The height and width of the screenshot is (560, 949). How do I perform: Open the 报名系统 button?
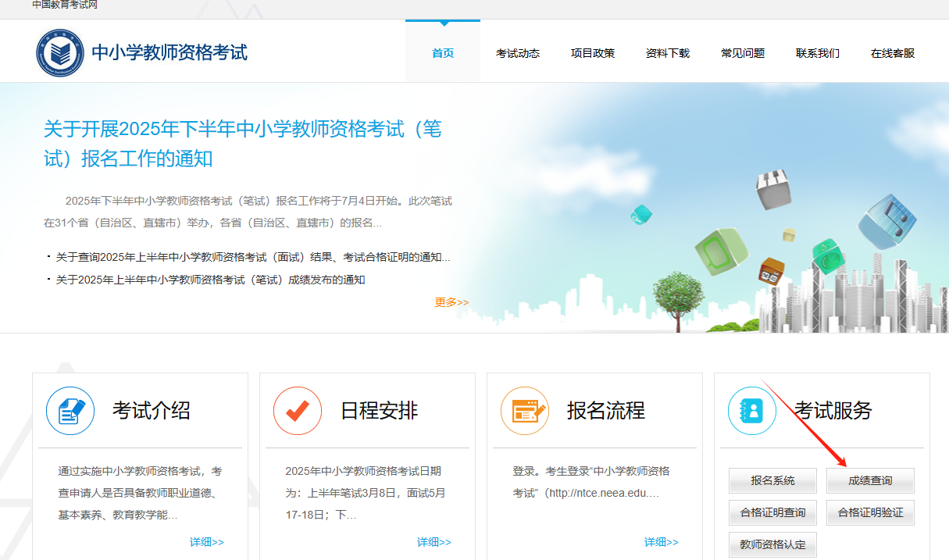[772, 480]
